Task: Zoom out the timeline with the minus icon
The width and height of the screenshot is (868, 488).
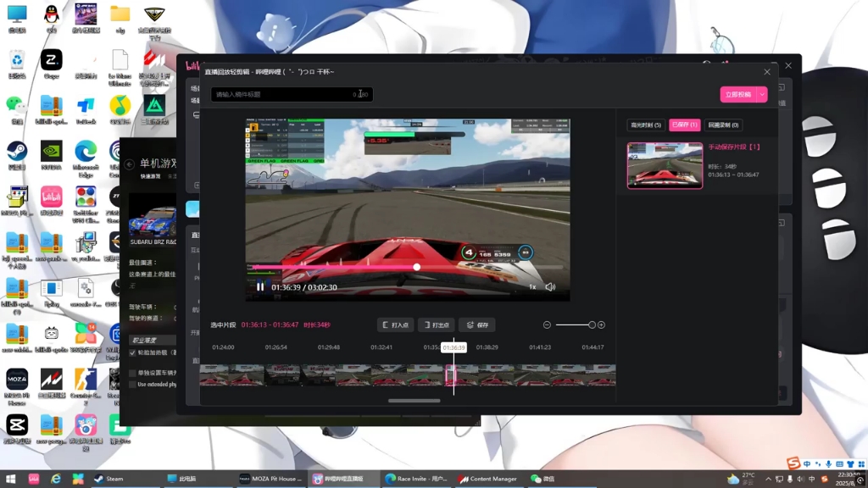Action: click(x=547, y=324)
